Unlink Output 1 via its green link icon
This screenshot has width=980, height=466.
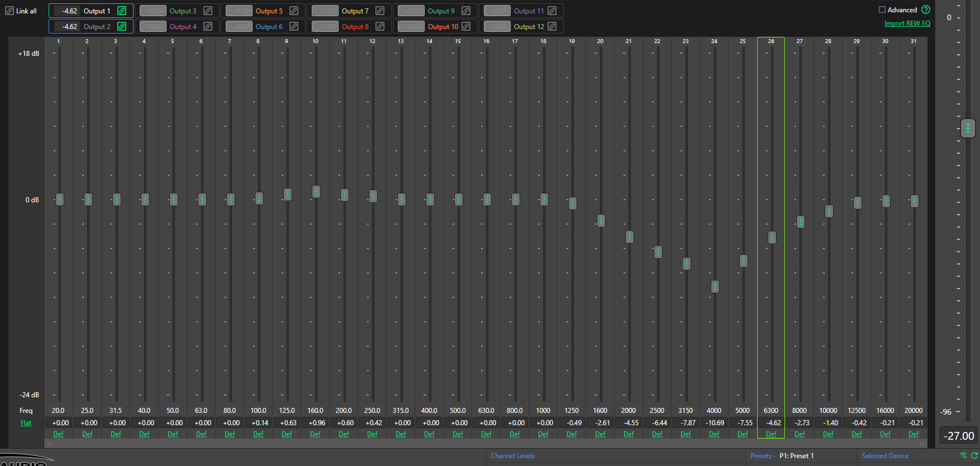point(122,11)
